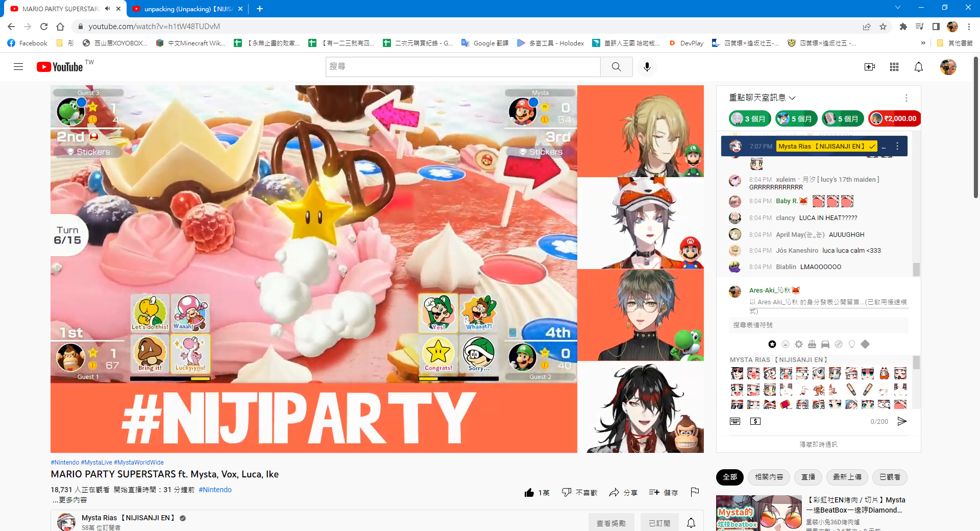Open Chrome tab search dropdown arrow

point(898,8)
